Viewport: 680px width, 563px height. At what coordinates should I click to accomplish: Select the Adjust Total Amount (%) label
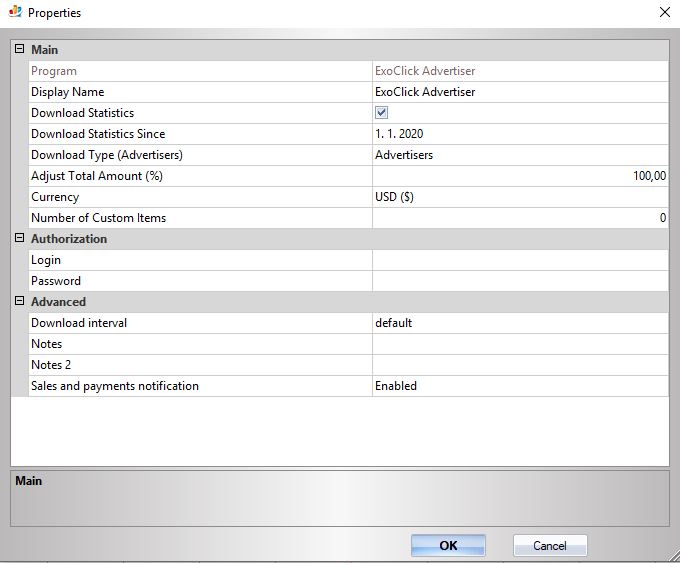pos(97,176)
